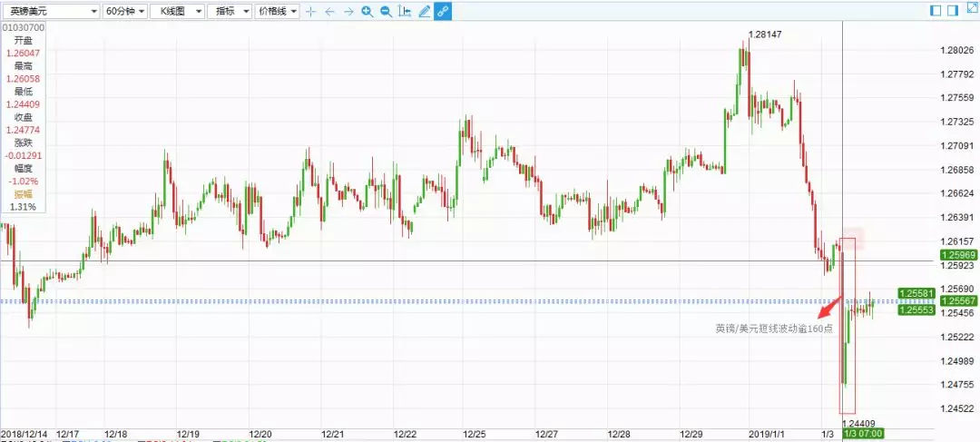Open the 60分钟 timeframe dropdown

(125, 11)
